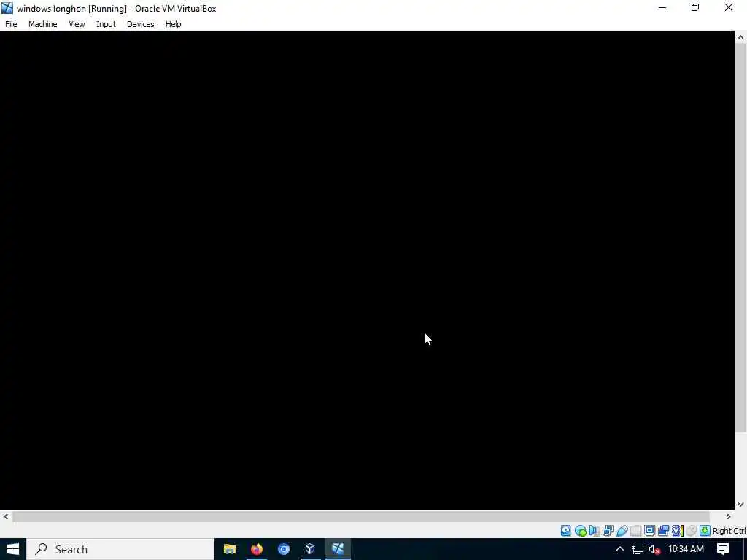Screen dimensions: 747x560
Task: Click the Right Ctrl host key label
Action: click(x=729, y=531)
